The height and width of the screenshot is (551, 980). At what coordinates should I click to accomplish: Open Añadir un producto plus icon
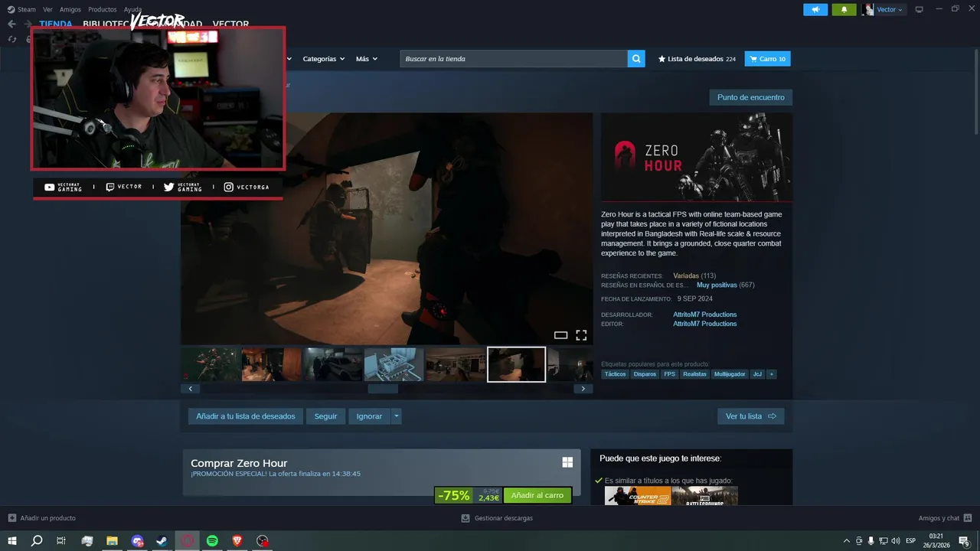12,518
